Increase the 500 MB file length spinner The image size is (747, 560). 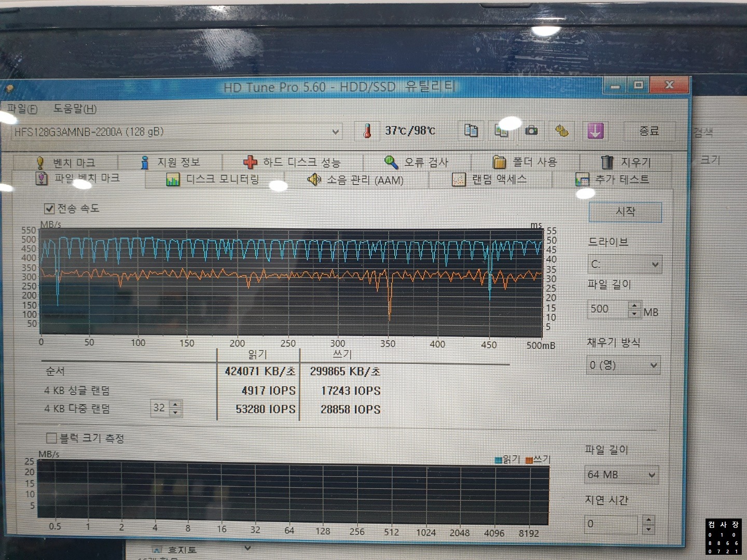pos(634,305)
